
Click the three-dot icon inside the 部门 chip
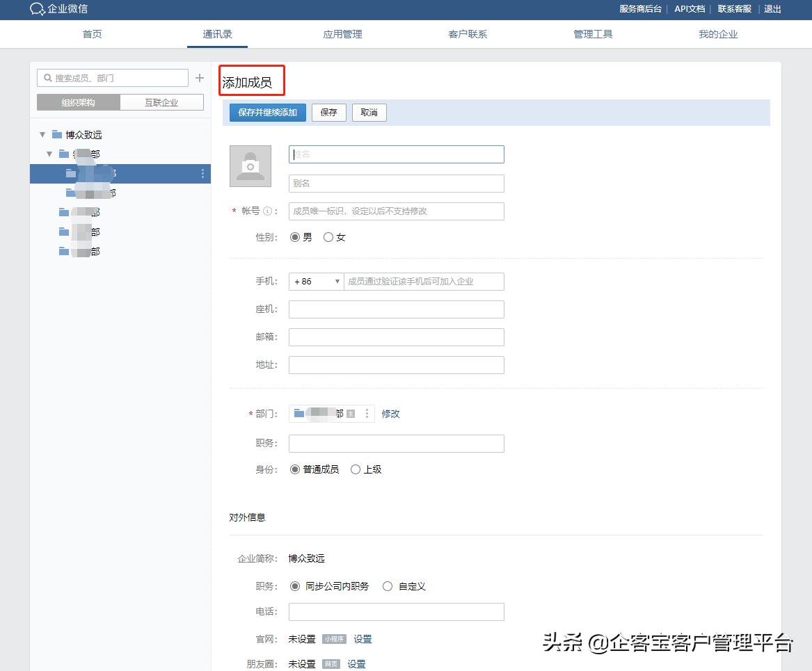367,414
